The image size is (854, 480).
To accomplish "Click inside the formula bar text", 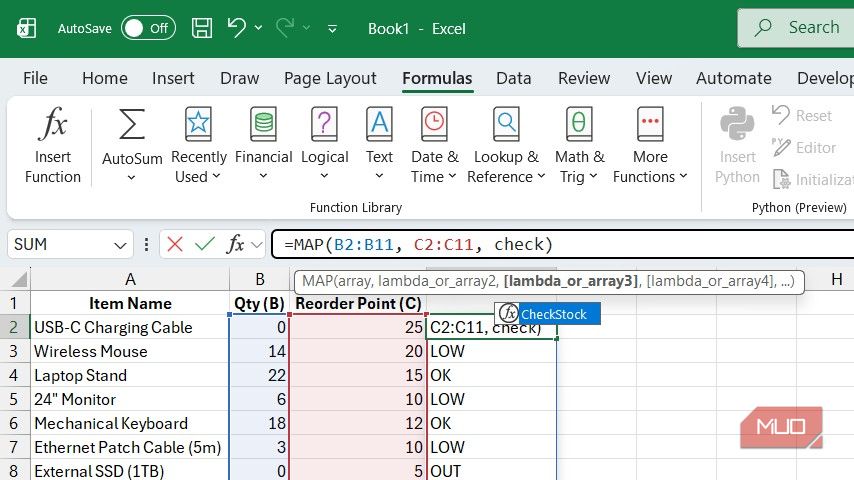I will (x=564, y=244).
